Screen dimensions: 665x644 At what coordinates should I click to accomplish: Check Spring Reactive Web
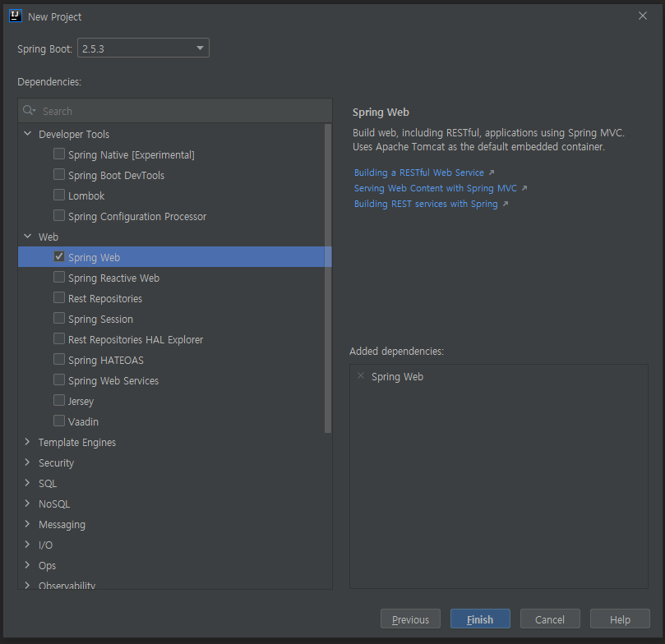(x=59, y=277)
